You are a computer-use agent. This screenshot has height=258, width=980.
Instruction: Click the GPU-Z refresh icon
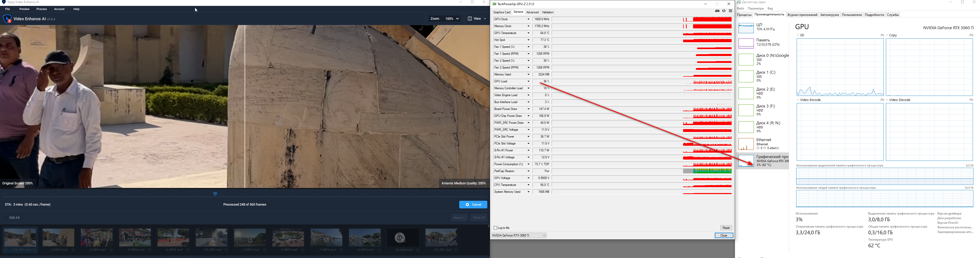pos(724,11)
